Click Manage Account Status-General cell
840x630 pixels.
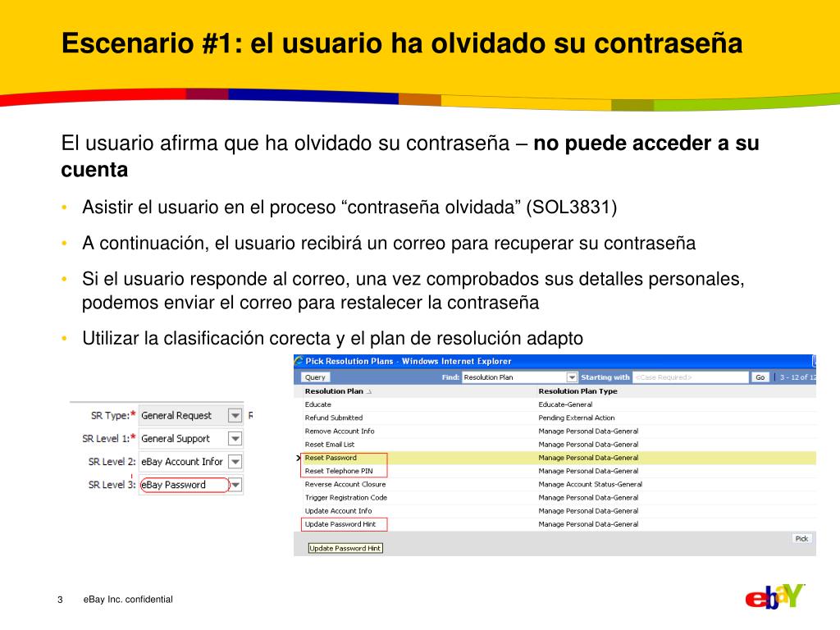(590, 484)
